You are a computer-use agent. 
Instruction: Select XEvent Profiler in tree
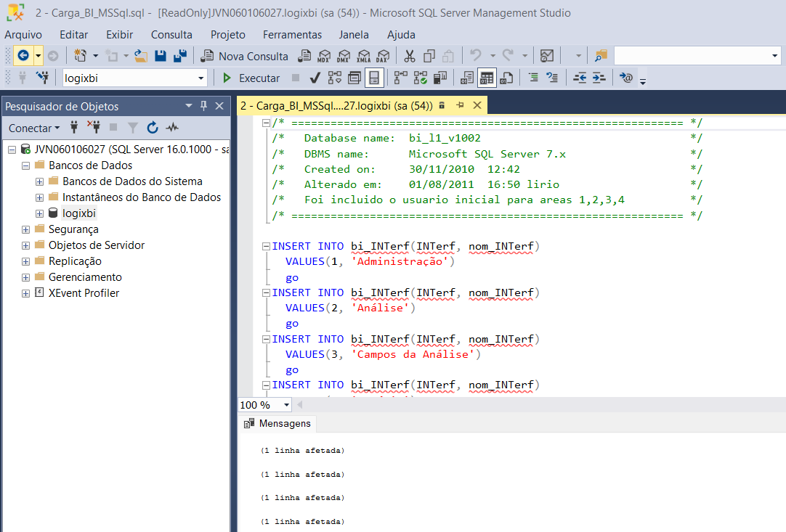pyautogui.click(x=84, y=293)
